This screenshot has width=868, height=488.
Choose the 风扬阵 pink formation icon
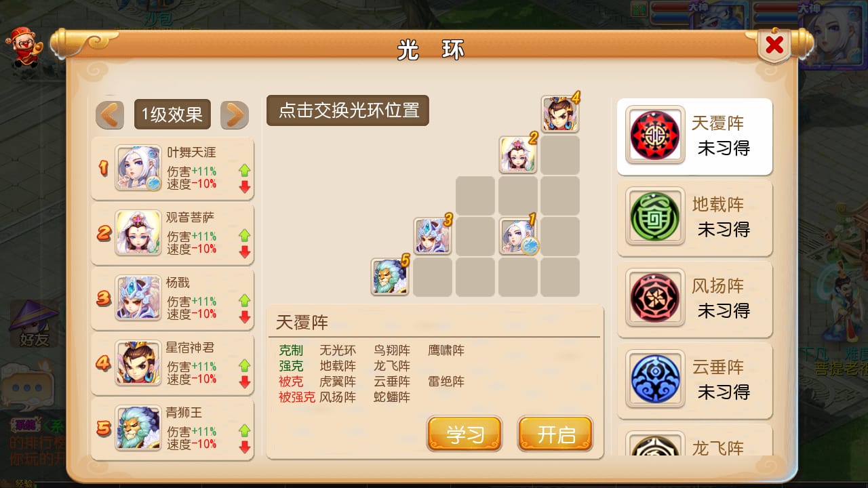654,298
